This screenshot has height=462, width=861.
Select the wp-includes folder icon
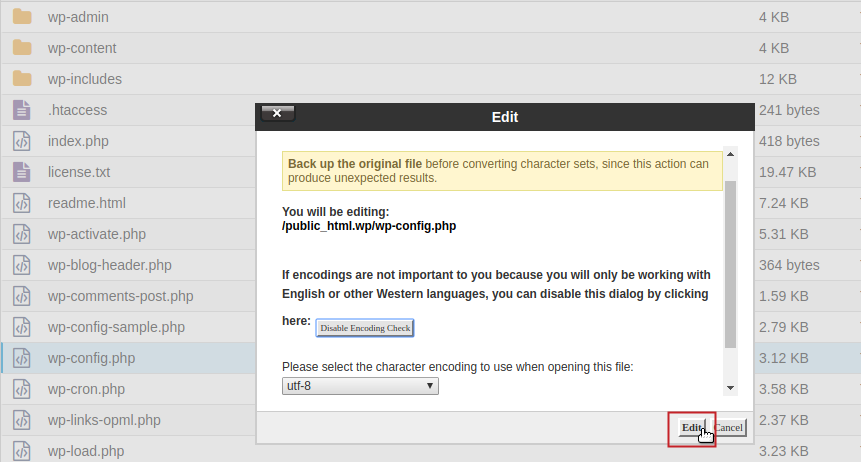pyautogui.click(x=23, y=79)
